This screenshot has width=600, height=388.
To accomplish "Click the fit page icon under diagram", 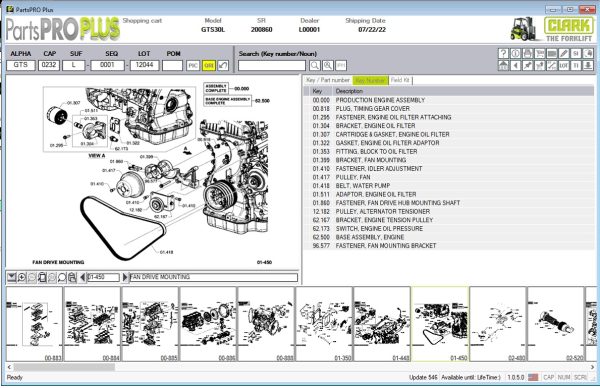I will 42,277.
